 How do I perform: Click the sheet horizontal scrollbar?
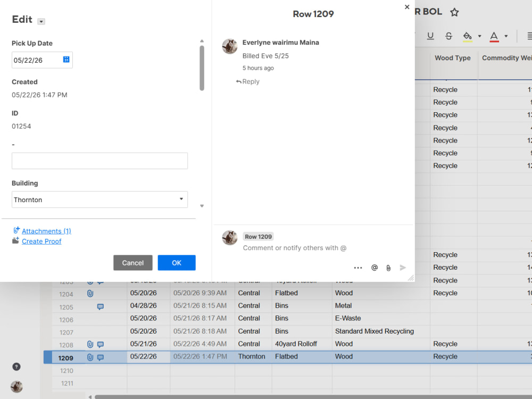tap(313, 397)
